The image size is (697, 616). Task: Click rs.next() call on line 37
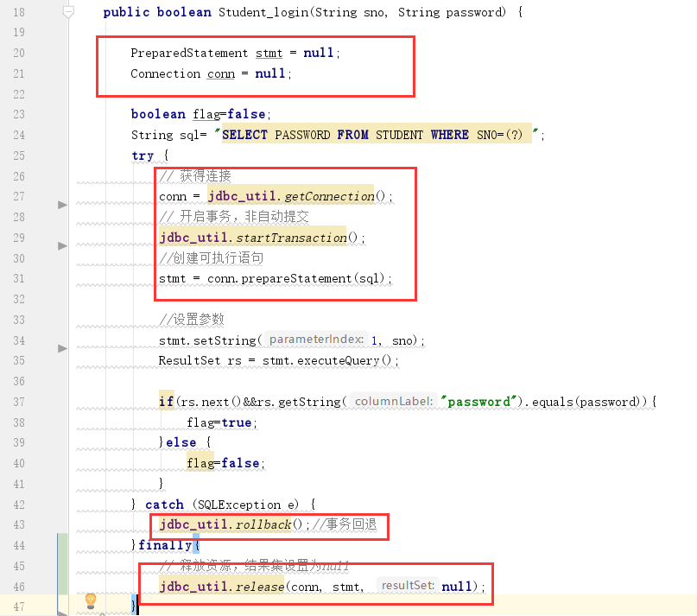211,403
